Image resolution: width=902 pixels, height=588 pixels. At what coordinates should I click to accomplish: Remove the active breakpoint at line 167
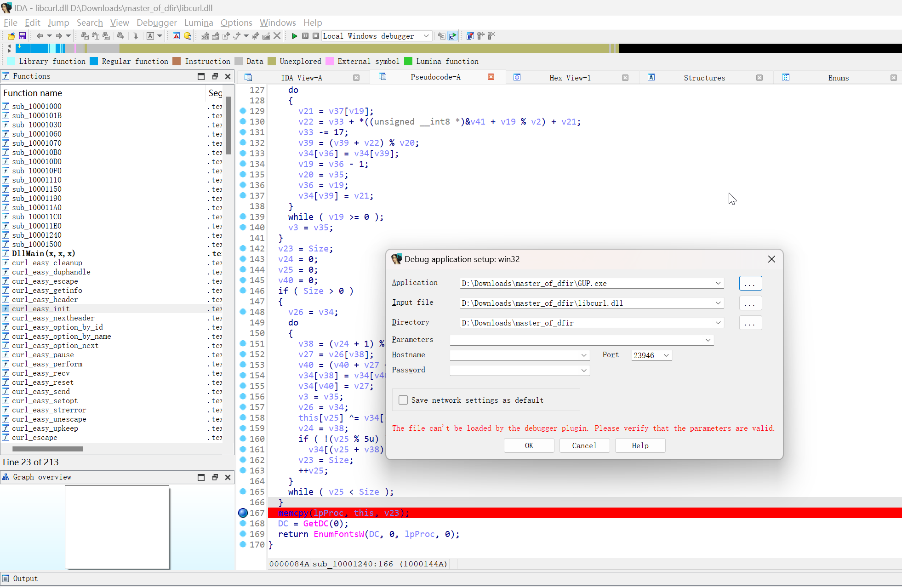coord(243,513)
